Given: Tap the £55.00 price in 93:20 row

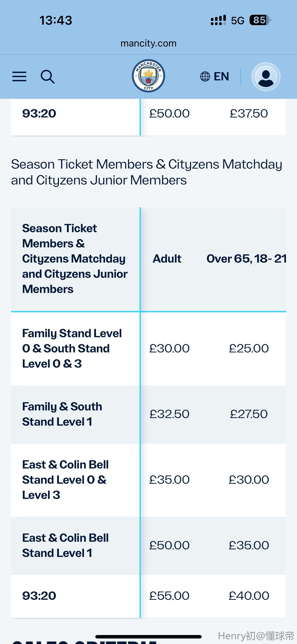Looking at the screenshot, I should click(169, 596).
